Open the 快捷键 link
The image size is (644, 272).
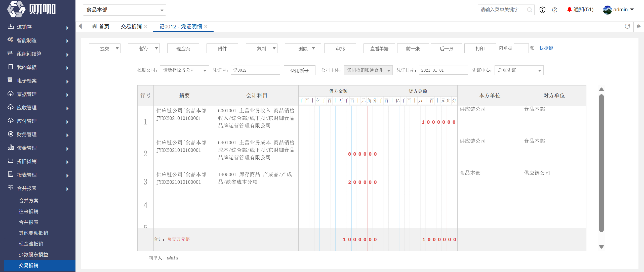coord(546,48)
